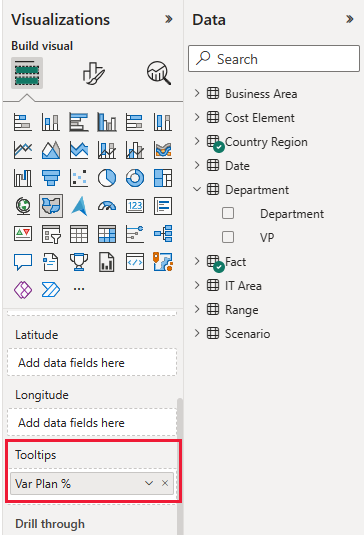Select the funnel chart visual
The image size is (364, 535).
51,178
